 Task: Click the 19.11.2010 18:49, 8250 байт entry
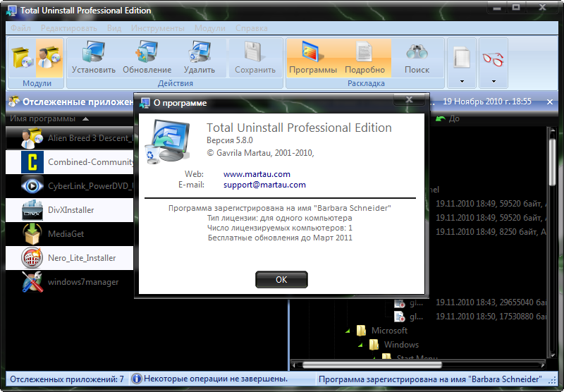tap(491, 232)
